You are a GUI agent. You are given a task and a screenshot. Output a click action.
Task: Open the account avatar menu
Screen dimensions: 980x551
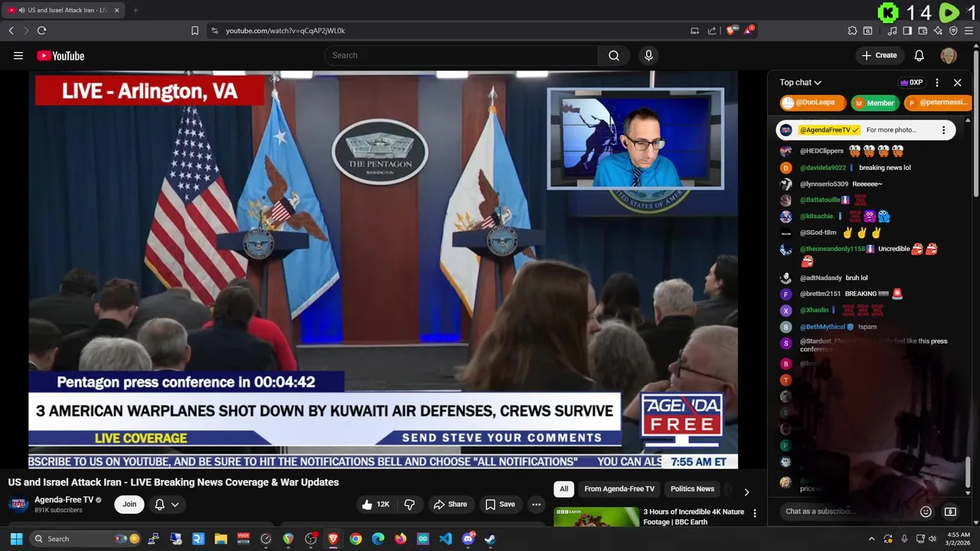coord(949,55)
